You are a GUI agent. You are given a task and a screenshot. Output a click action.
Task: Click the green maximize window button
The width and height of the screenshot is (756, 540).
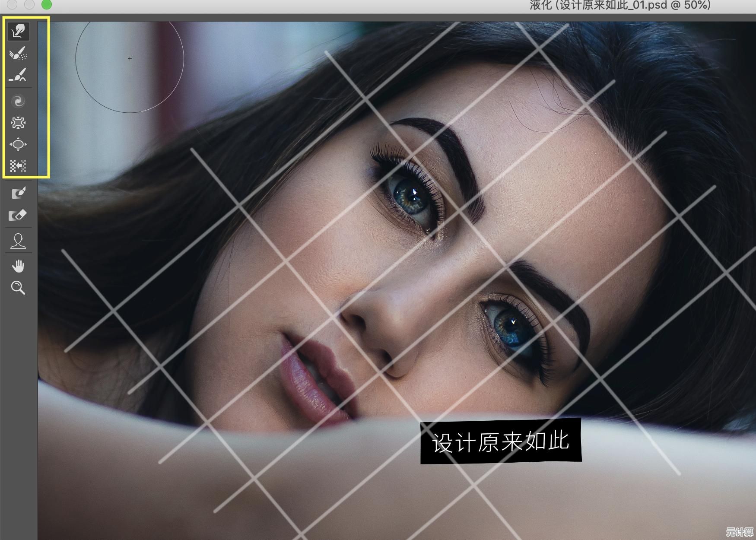46,5
